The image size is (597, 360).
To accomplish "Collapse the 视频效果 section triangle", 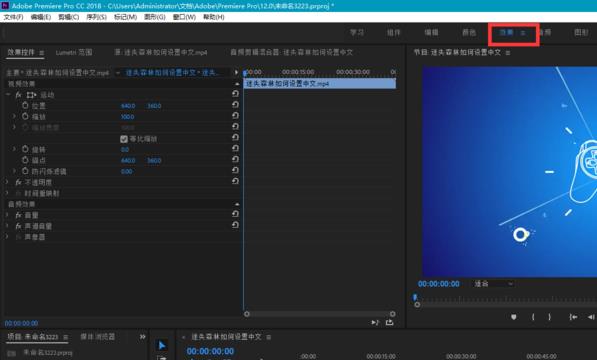I will click(237, 84).
